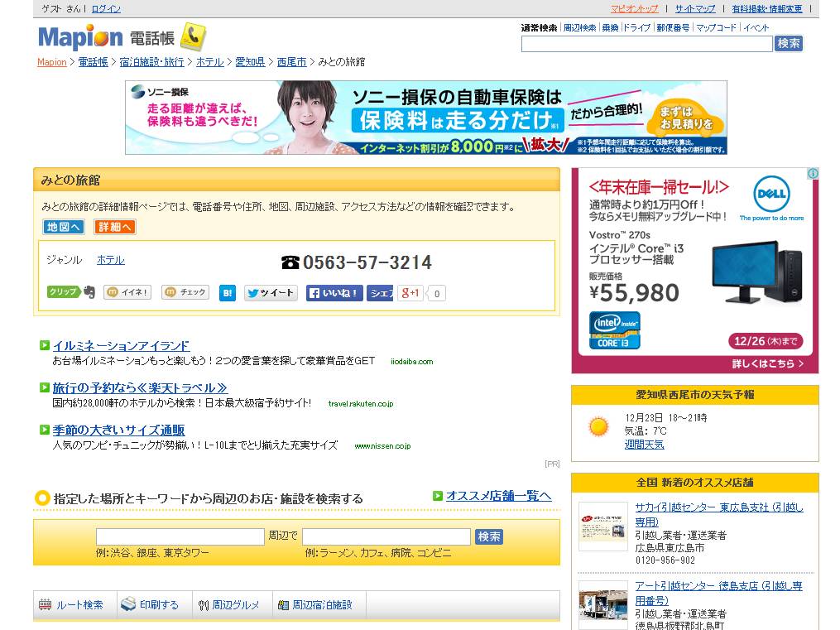Click the yellow phone book icon
This screenshot has height=630, width=840.
193,36
